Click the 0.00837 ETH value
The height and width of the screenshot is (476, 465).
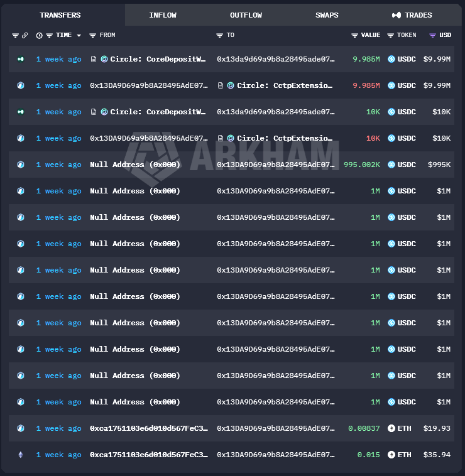pos(364,428)
